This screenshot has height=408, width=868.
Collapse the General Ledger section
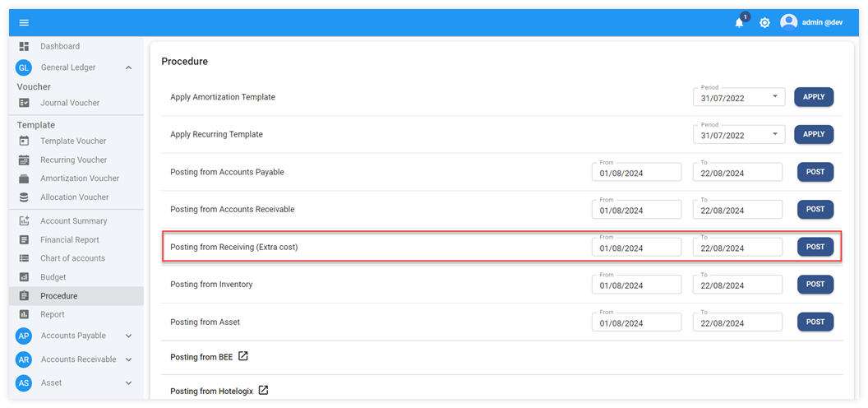tap(128, 67)
